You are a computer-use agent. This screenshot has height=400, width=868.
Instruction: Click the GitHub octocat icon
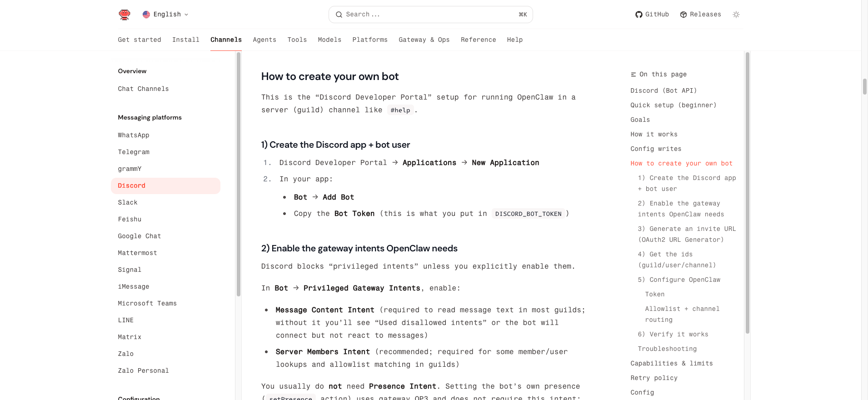[x=639, y=15]
